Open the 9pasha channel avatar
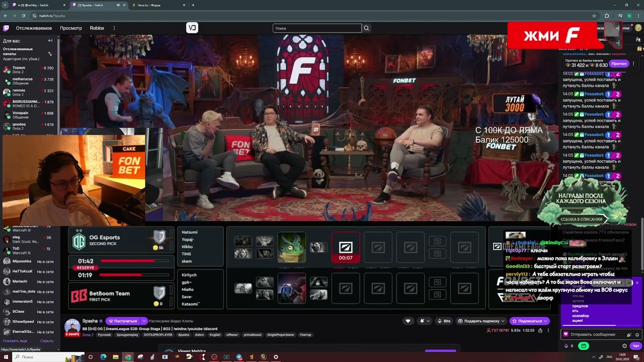Image resolution: width=644 pixels, height=362 pixels. (x=72, y=328)
